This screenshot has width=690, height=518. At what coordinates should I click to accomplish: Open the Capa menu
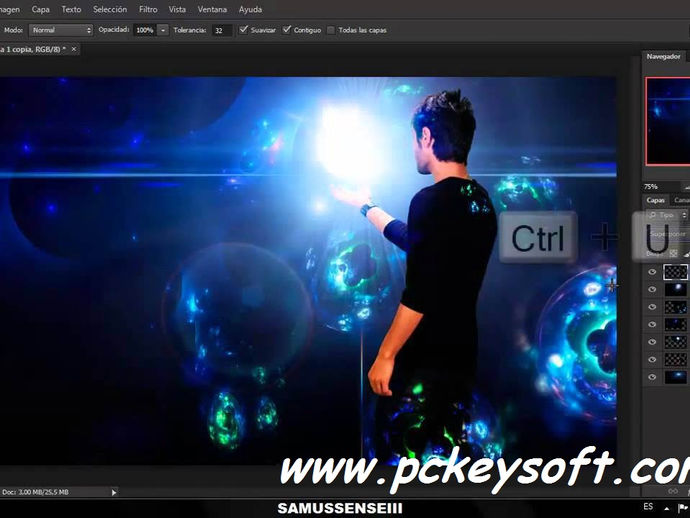[40, 9]
